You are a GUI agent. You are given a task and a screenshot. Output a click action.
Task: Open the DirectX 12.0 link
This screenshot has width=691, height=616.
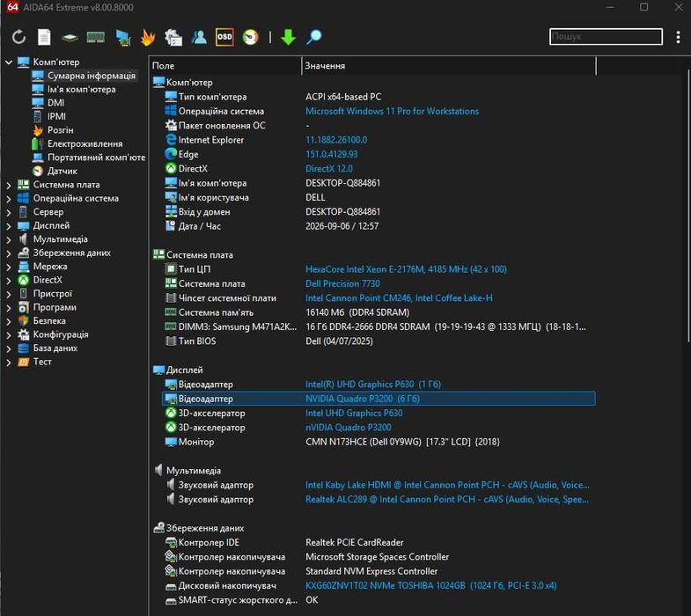click(329, 169)
